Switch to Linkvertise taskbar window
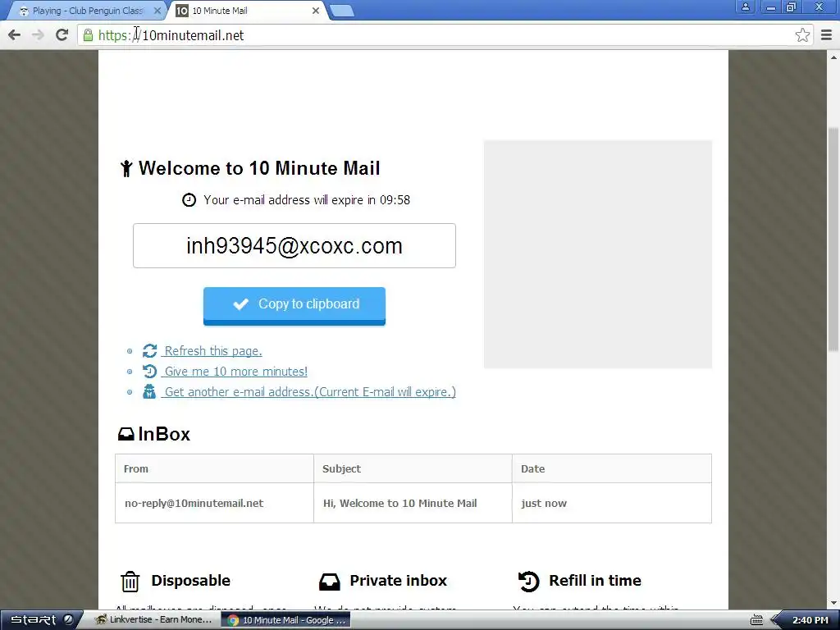Image resolution: width=840 pixels, height=630 pixels. [x=154, y=620]
